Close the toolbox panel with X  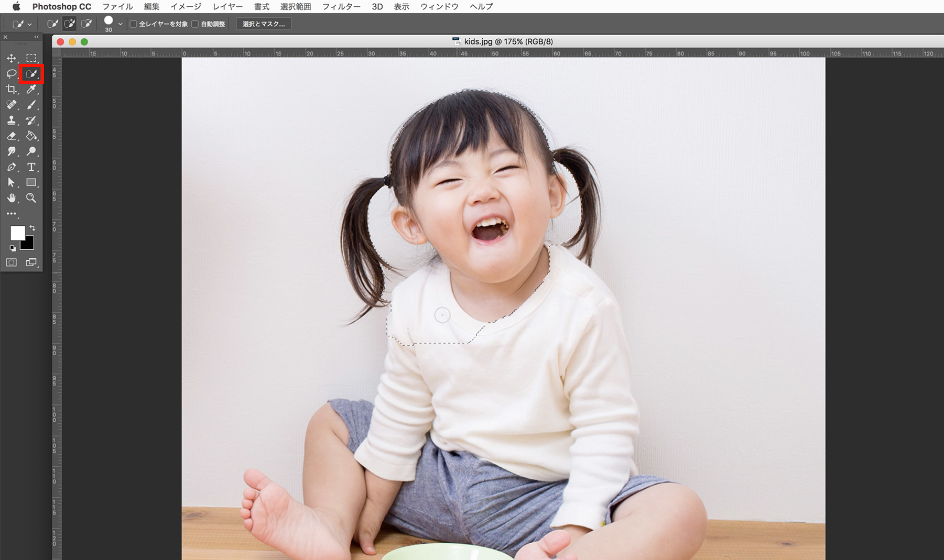coord(5,37)
